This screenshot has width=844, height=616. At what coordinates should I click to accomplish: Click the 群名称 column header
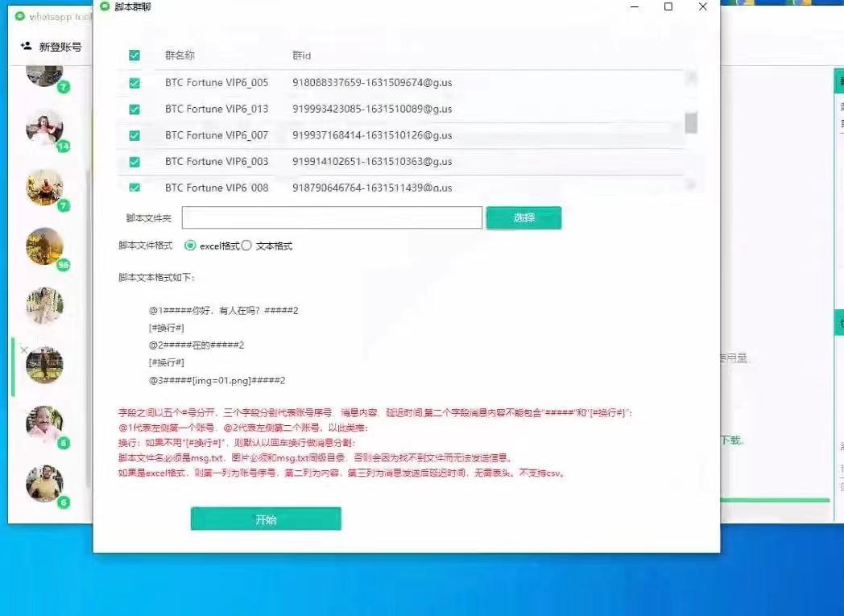[180, 55]
